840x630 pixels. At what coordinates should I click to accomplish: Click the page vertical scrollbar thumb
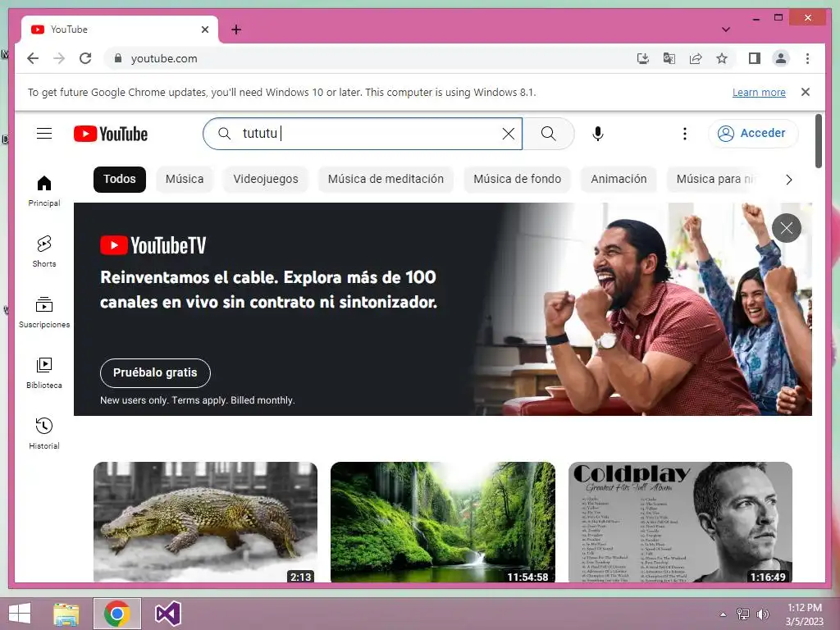(818, 141)
